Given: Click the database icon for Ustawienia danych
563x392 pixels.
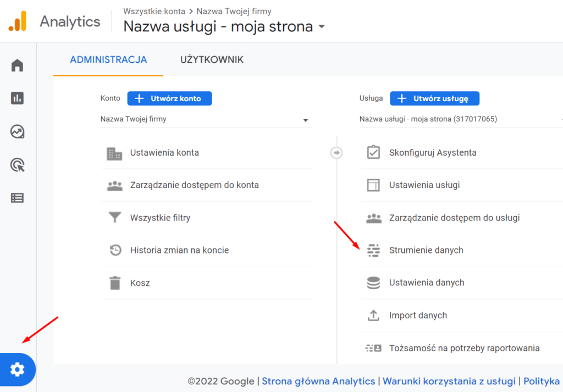Looking at the screenshot, I should click(x=373, y=283).
